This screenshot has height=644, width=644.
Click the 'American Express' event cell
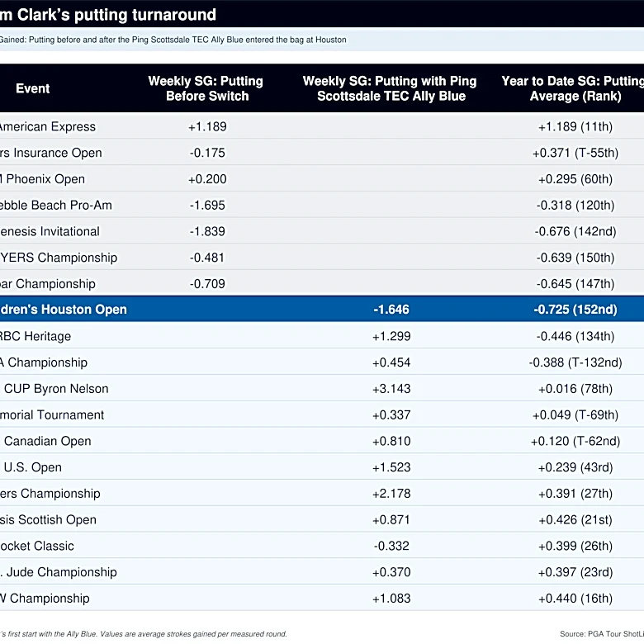[48, 126]
